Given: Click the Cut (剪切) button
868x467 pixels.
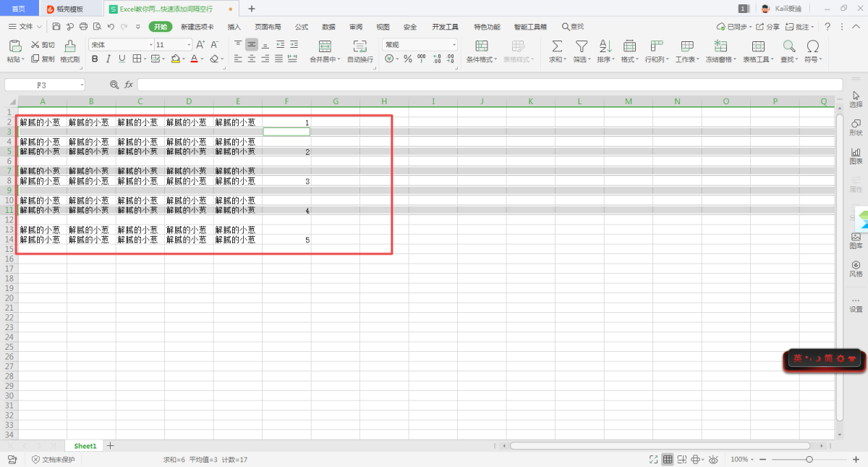Looking at the screenshot, I should click(x=43, y=45).
